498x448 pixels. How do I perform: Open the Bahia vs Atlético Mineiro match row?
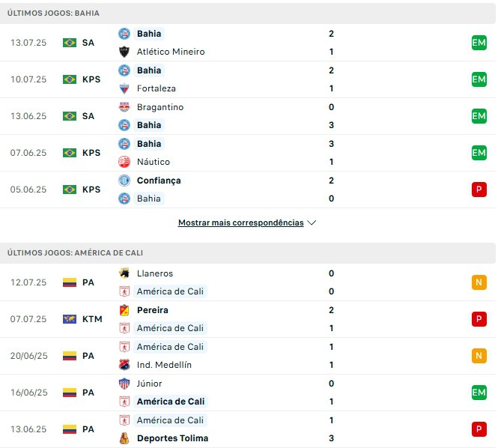pyautogui.click(x=248, y=43)
